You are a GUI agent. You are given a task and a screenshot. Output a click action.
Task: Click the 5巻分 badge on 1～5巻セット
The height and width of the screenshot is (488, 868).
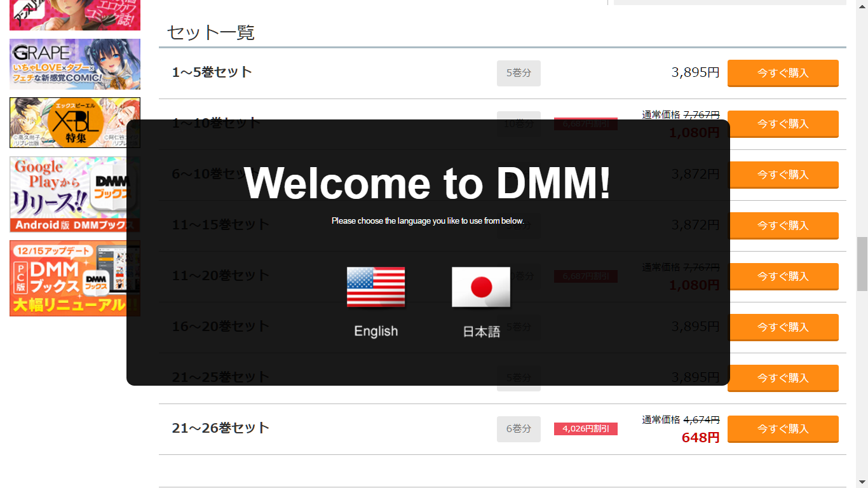tap(519, 73)
